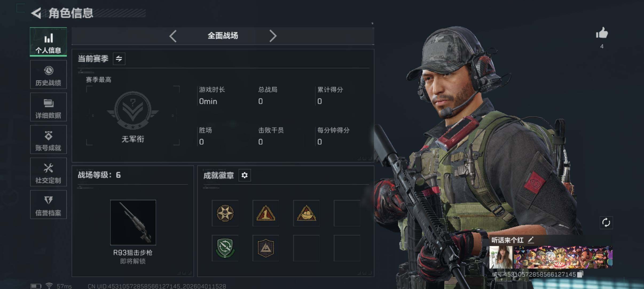The height and width of the screenshot is (289, 644).
Task: Edit the nickname 听话来个红 with pencil icon
Action: tap(531, 240)
